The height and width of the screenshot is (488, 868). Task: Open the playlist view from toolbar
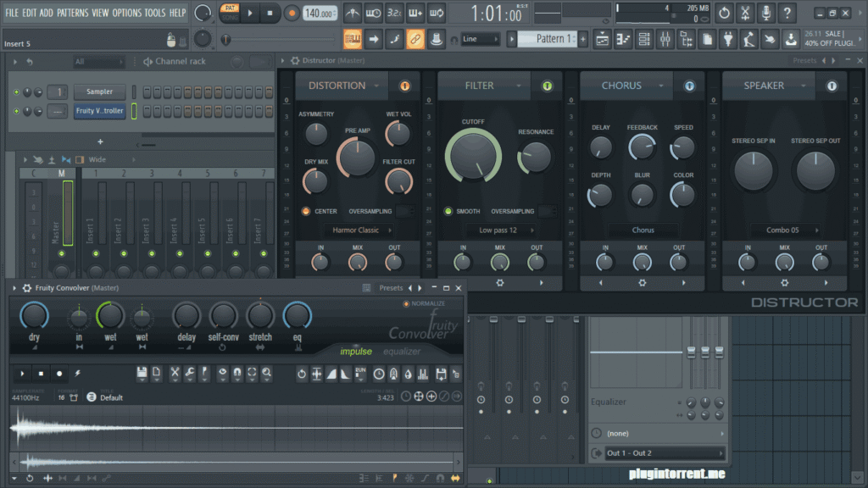click(603, 39)
